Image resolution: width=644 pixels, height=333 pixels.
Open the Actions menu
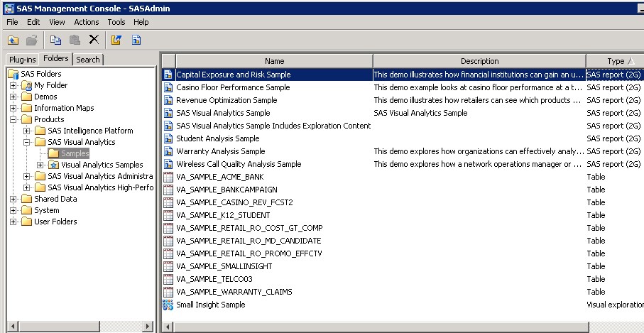point(86,22)
